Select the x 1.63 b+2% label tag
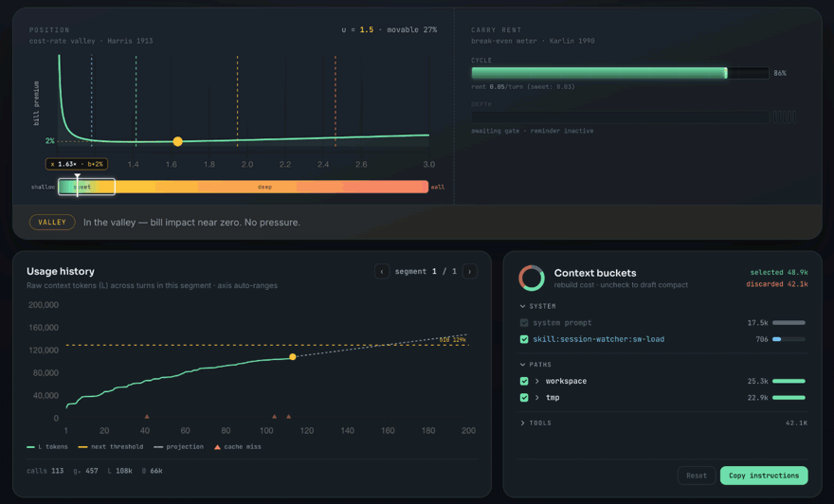Screen dimensions: 834x504 pos(77,164)
